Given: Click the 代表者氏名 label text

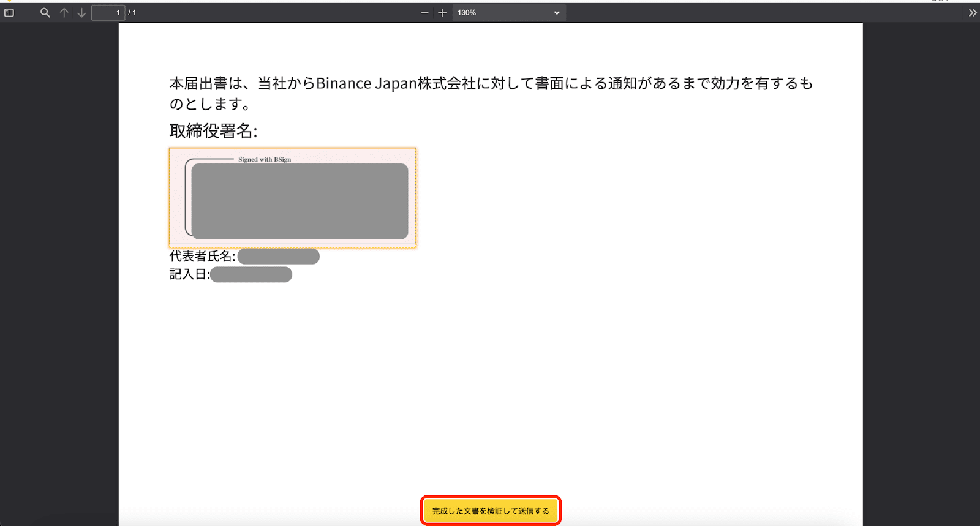Looking at the screenshot, I should click(x=202, y=257).
